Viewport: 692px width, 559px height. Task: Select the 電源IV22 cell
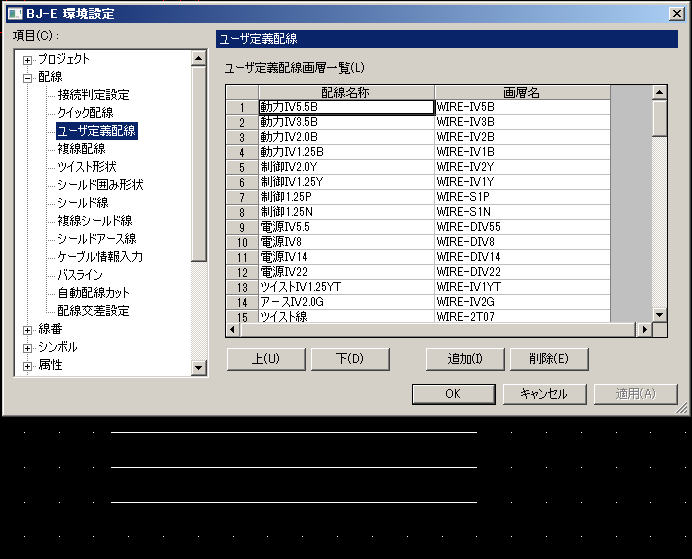pyautogui.click(x=346, y=272)
